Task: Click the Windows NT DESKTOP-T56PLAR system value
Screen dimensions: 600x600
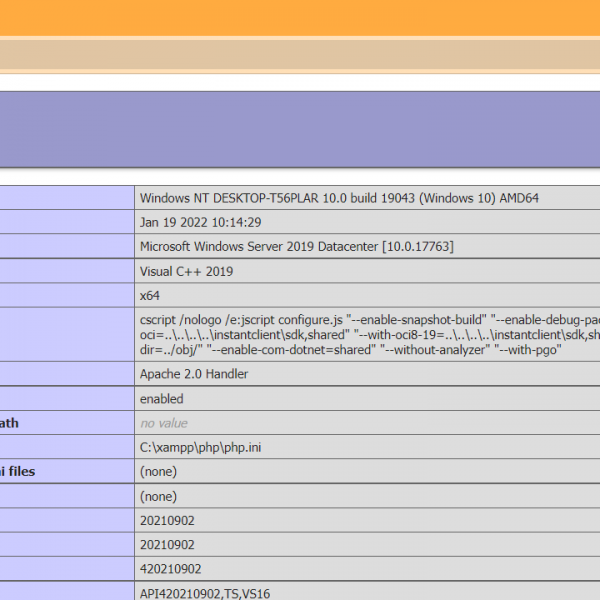Action: 339,198
